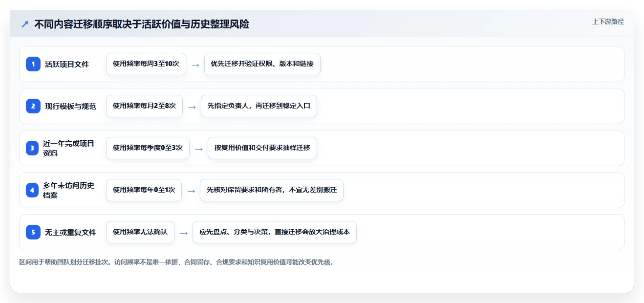Image resolution: width=644 pixels, height=303 pixels.
Task: Click the 活跃项目文件 row label
Action: point(67,64)
